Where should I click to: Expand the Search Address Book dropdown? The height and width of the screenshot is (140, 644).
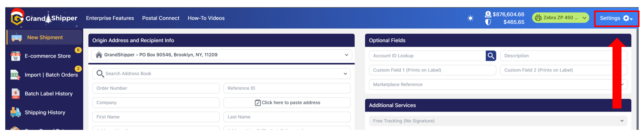coord(221,74)
